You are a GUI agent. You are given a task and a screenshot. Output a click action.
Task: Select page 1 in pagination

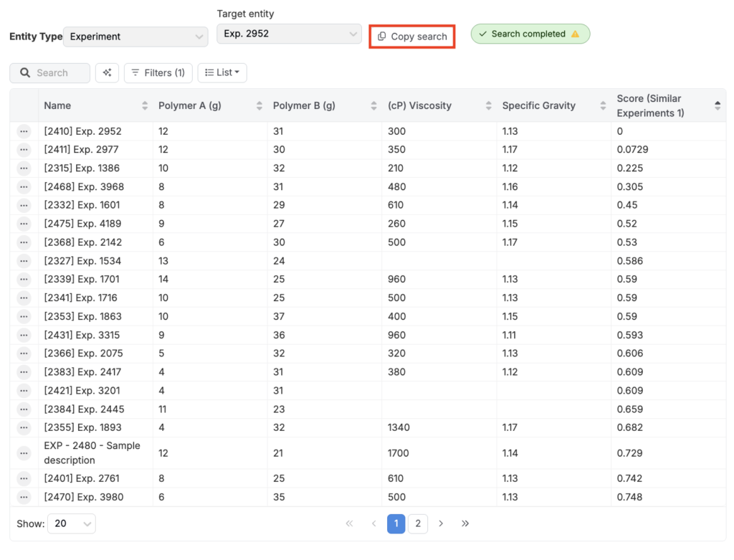tap(396, 523)
